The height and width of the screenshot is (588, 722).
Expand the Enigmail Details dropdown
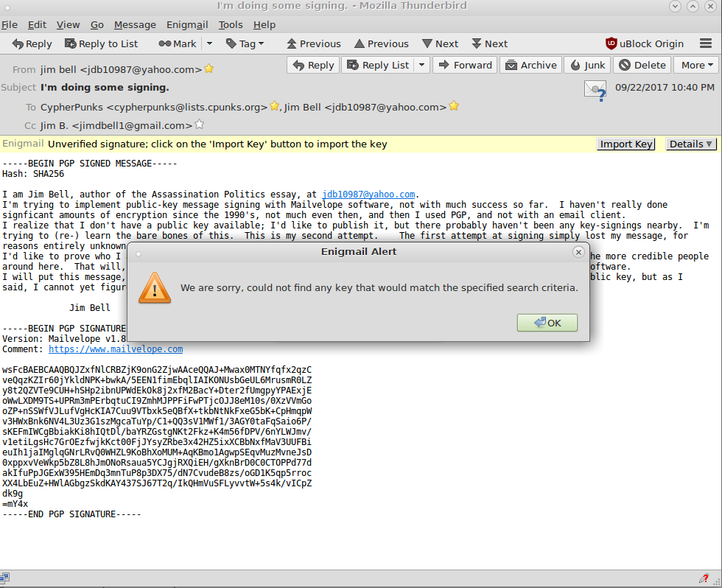point(690,144)
